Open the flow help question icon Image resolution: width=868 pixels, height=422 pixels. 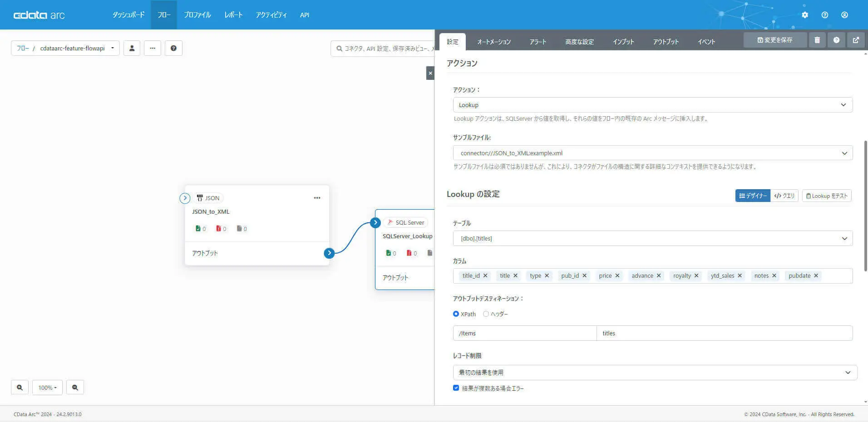click(173, 48)
